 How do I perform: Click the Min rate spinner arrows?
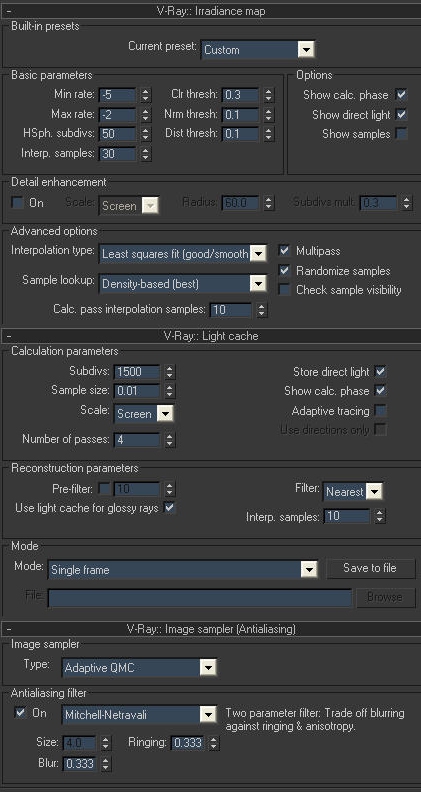(146, 94)
